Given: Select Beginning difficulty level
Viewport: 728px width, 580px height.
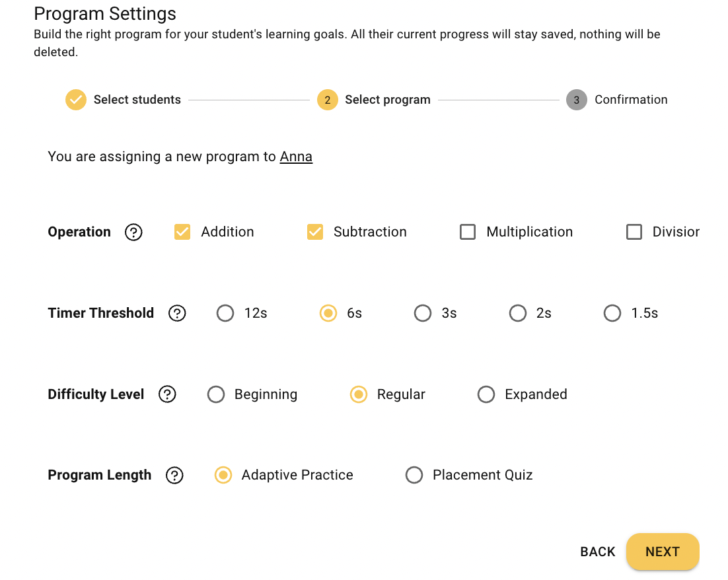Looking at the screenshot, I should coord(216,394).
